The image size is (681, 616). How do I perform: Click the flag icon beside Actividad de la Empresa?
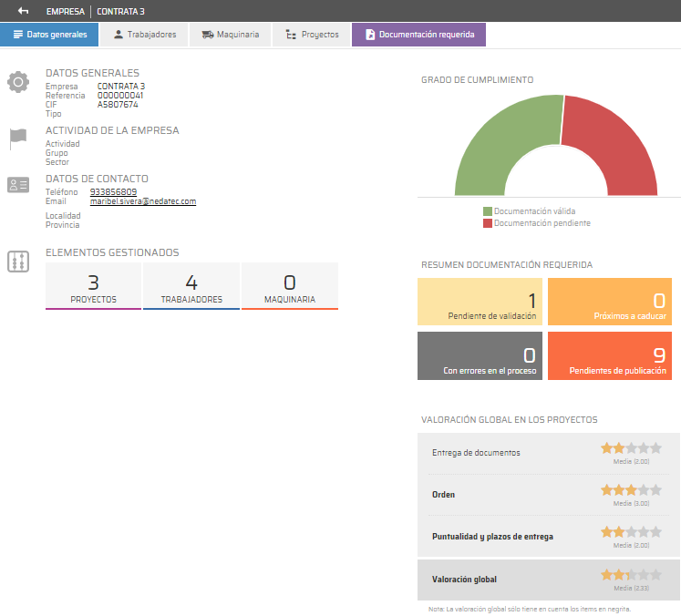click(18, 139)
